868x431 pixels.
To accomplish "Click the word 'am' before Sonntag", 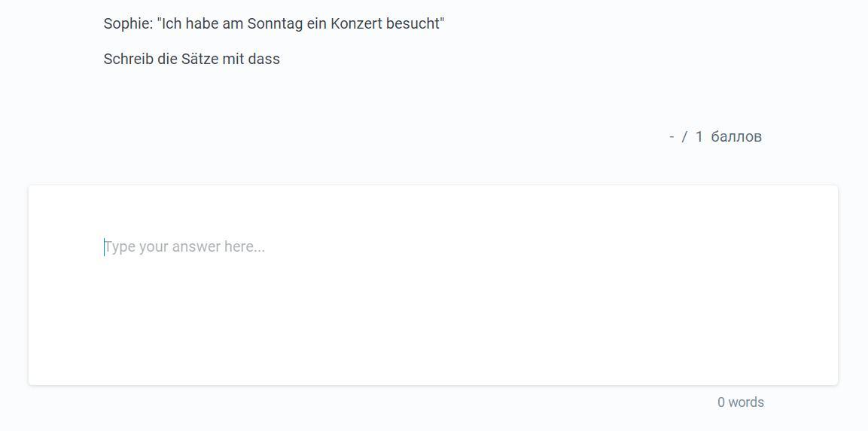I will click(x=233, y=23).
